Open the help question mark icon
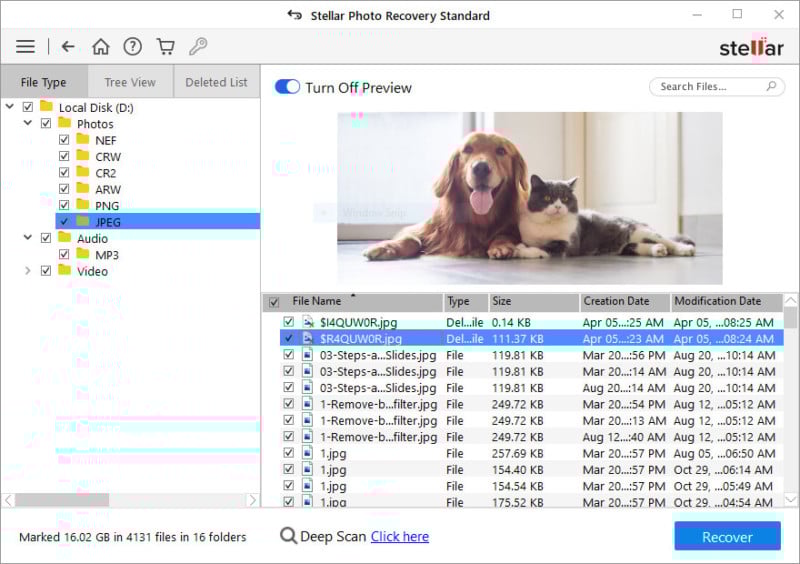The width and height of the screenshot is (800, 564). tap(132, 47)
